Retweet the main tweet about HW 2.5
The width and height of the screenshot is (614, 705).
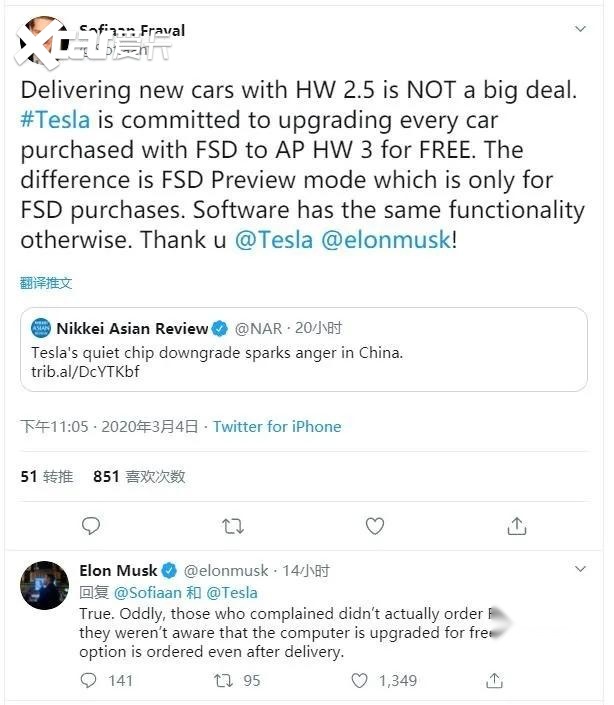(232, 525)
